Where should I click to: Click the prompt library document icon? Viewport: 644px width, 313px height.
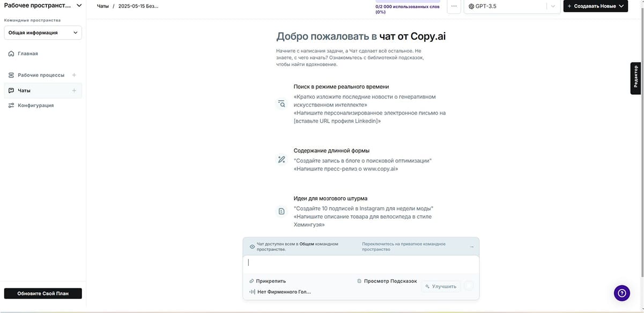[359, 281]
